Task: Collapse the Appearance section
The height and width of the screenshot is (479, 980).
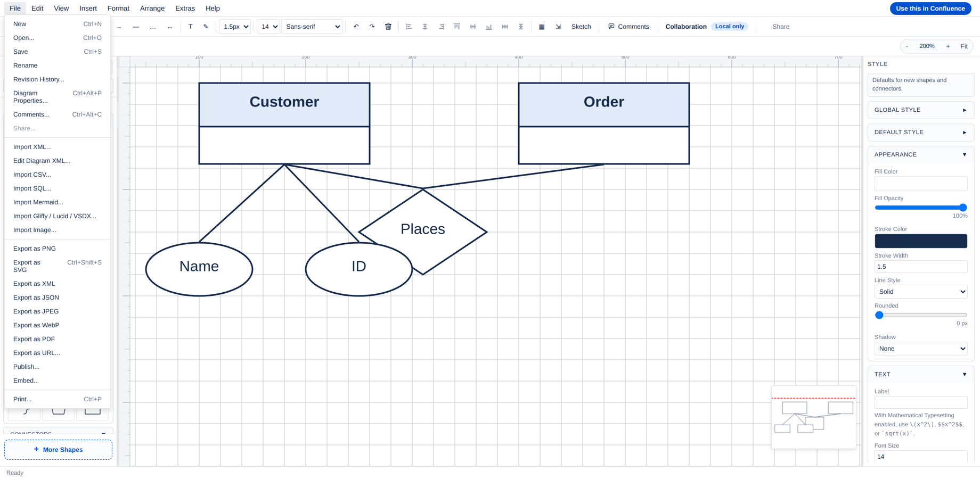Action: coord(920,155)
